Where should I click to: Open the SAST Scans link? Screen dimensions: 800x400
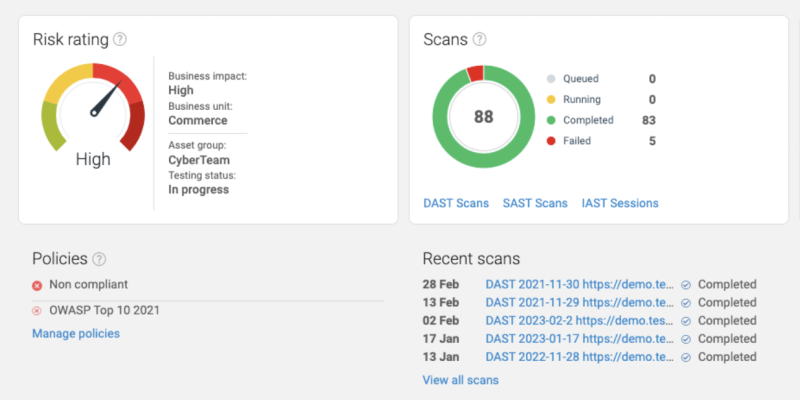tap(535, 203)
